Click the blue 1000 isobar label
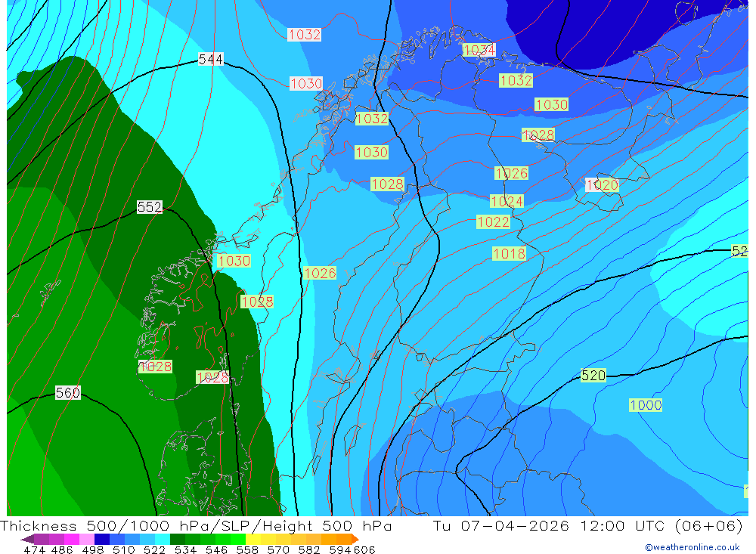The width and height of the screenshot is (756, 554). pyautogui.click(x=646, y=405)
